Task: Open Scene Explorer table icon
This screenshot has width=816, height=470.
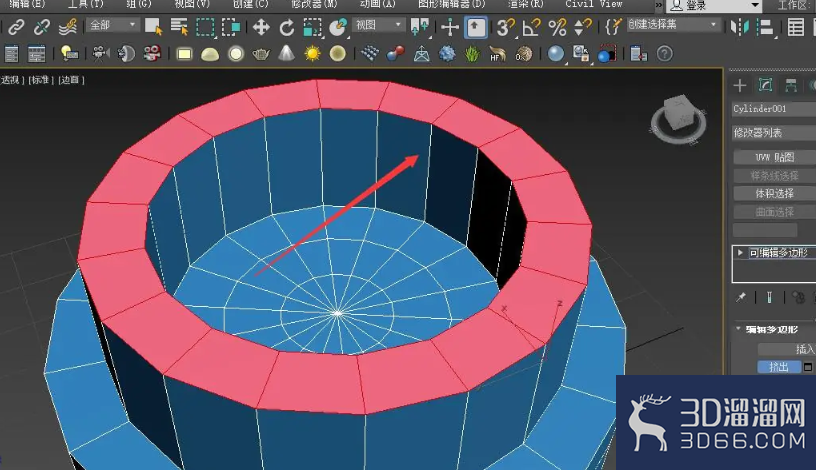Action: 795,27
